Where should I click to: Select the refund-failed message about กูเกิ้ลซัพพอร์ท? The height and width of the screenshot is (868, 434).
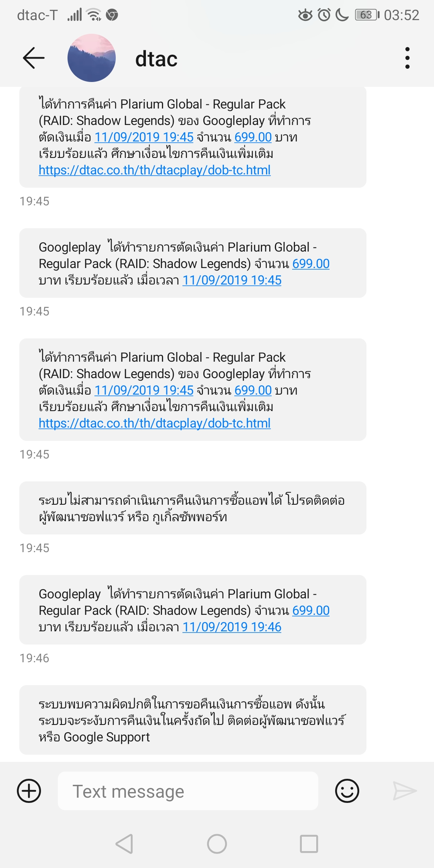[x=192, y=508]
